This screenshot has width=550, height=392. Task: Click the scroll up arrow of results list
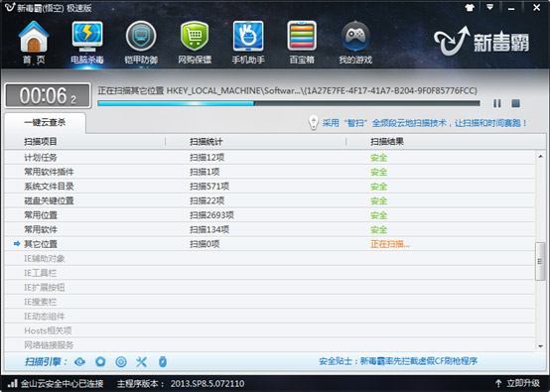[540, 157]
